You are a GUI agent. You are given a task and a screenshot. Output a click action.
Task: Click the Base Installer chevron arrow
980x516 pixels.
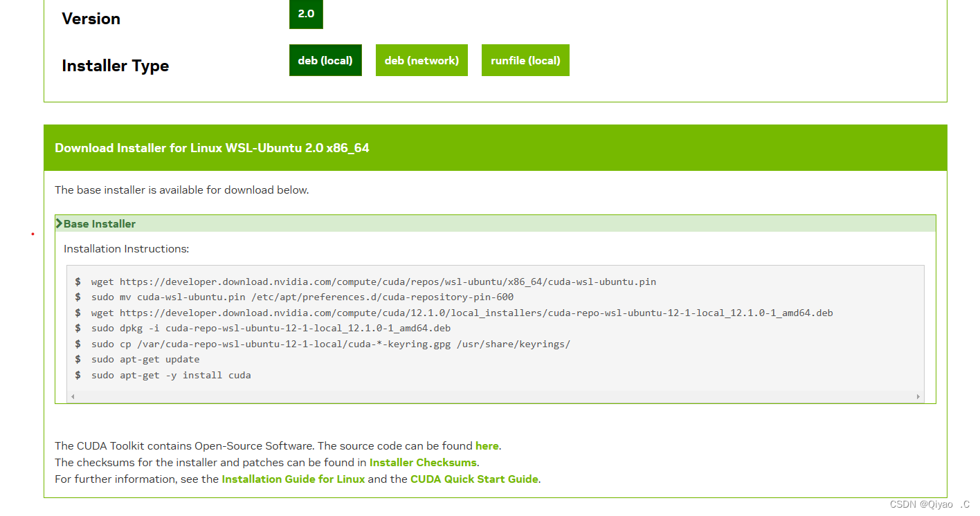click(x=60, y=223)
